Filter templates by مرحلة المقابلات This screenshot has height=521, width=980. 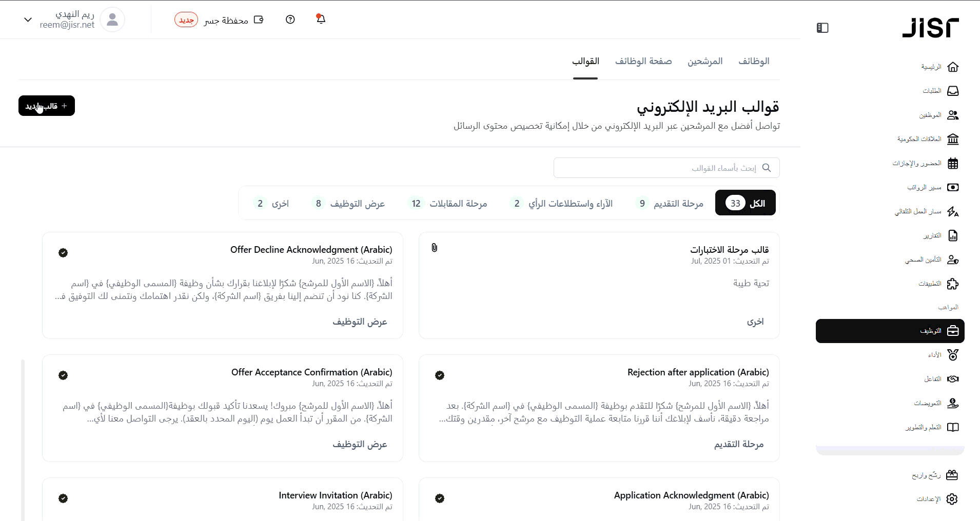click(448, 204)
